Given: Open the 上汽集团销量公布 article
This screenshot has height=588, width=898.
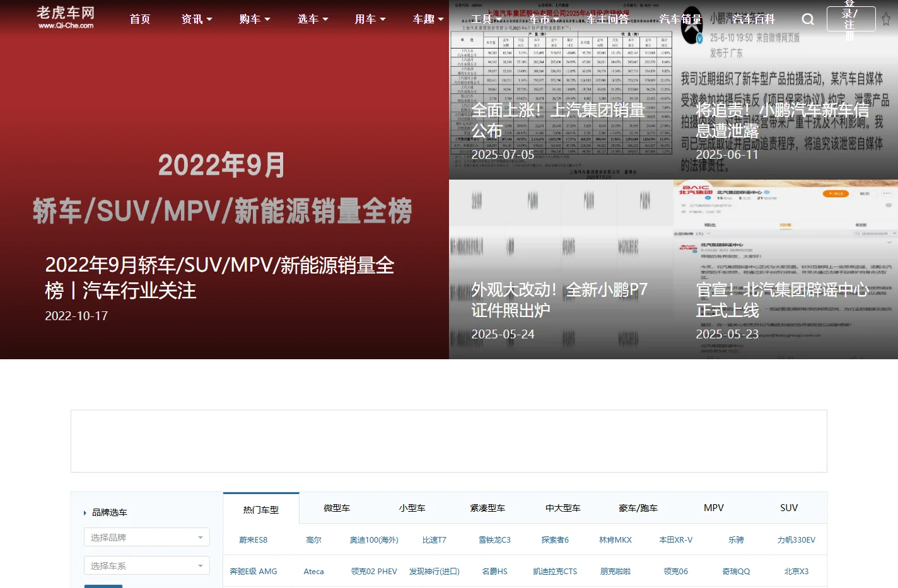Looking at the screenshot, I should click(558, 120).
